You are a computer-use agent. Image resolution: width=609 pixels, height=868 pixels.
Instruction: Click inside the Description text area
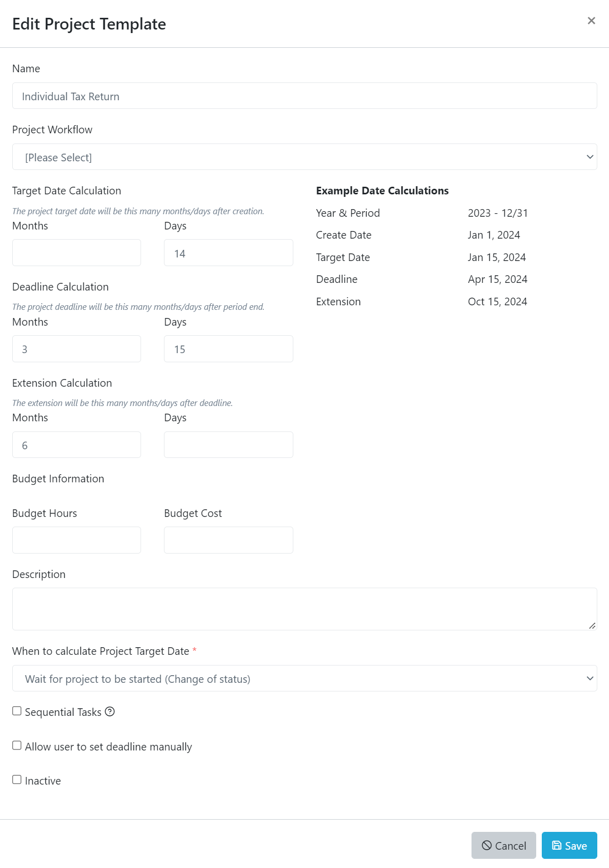click(305, 609)
